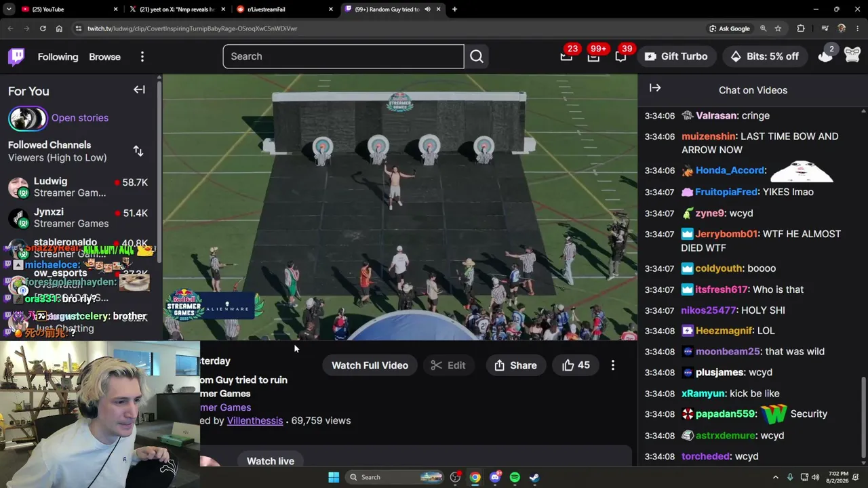Open the Twitch user avatar menu

[x=852, y=56]
